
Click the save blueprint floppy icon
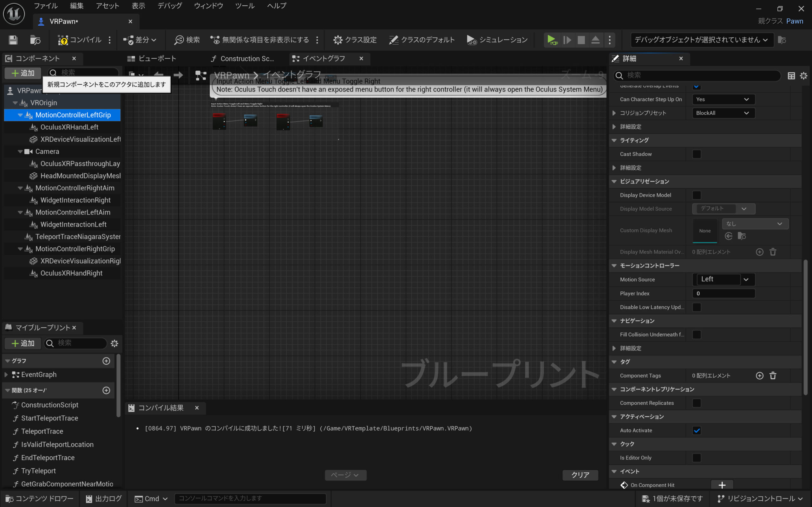(x=13, y=40)
